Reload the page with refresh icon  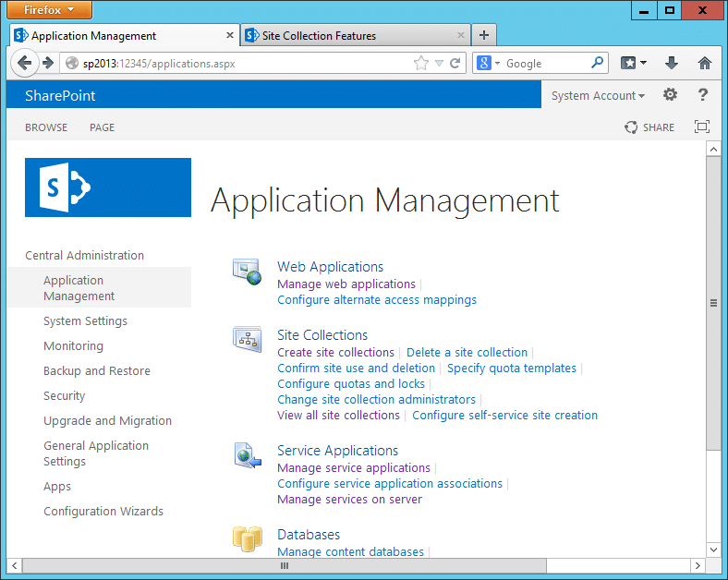point(455,63)
